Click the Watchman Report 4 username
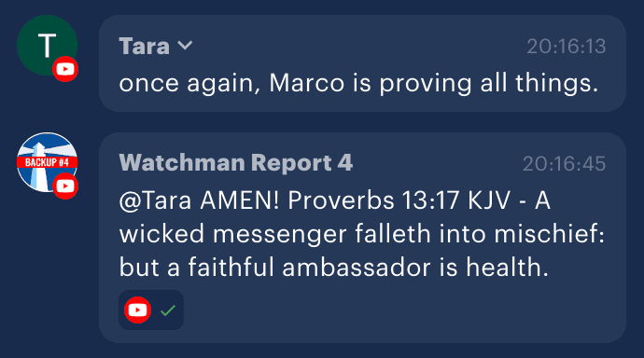The height and width of the screenshot is (358, 644). coord(236,163)
